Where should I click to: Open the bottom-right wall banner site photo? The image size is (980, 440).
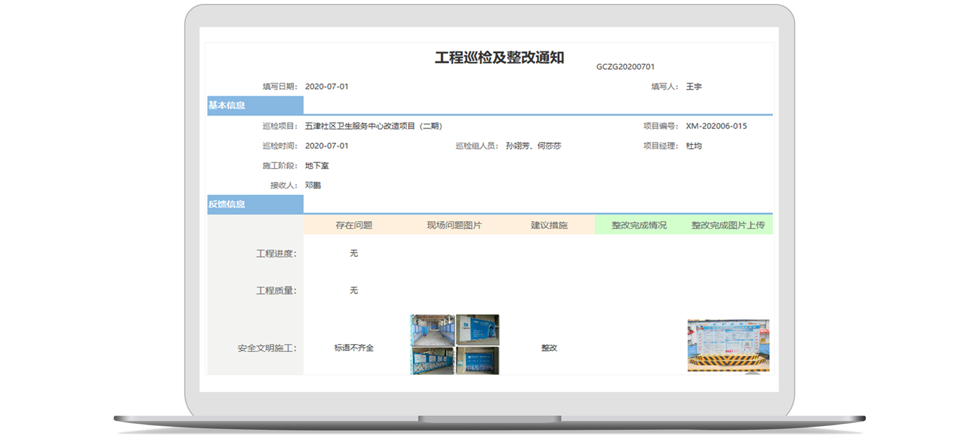coord(478,361)
